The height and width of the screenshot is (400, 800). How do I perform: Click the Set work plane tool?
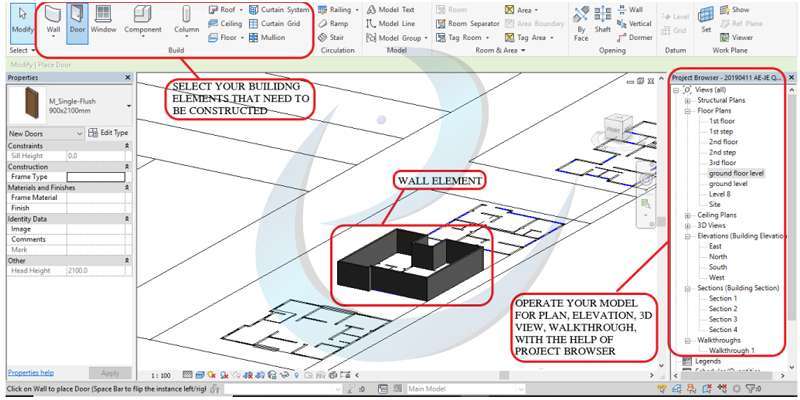pyautogui.click(x=706, y=19)
